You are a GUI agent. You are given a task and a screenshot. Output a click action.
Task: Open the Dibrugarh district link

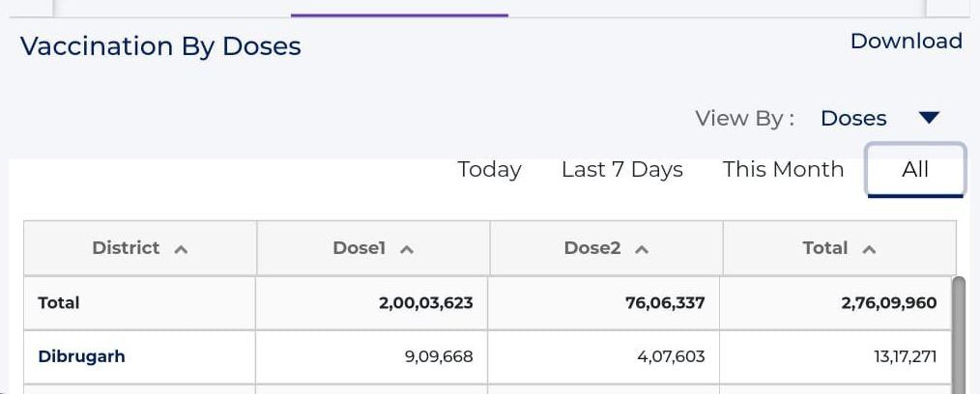click(x=81, y=356)
